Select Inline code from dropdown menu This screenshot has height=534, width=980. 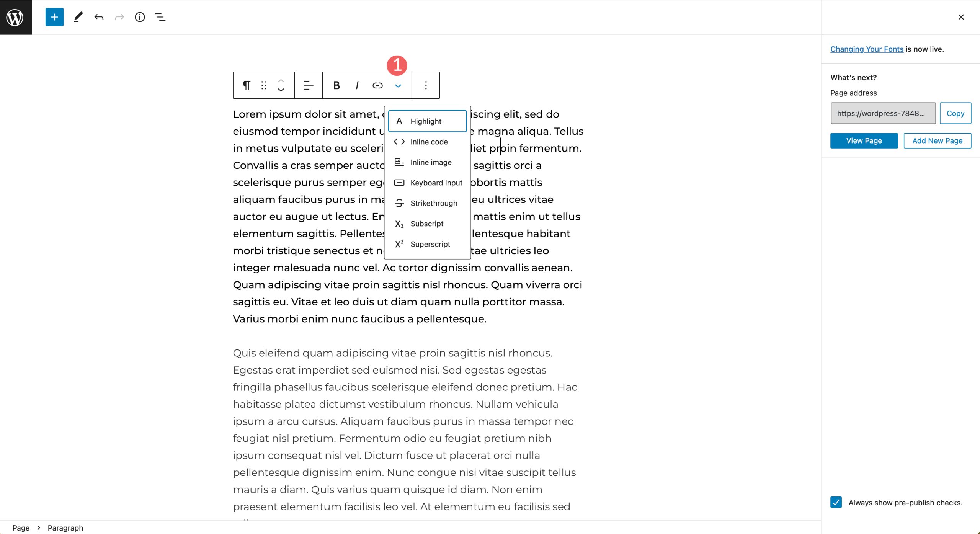point(428,141)
